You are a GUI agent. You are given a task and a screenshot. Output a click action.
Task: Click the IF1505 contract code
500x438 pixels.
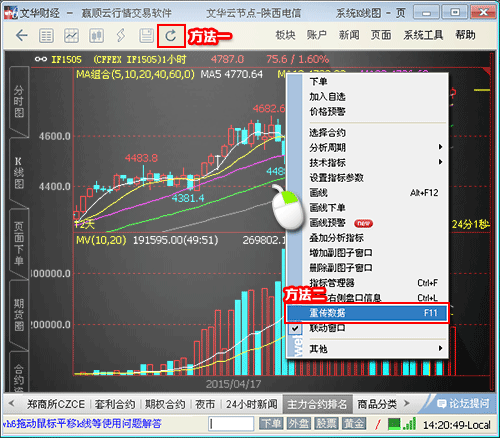tap(66, 60)
